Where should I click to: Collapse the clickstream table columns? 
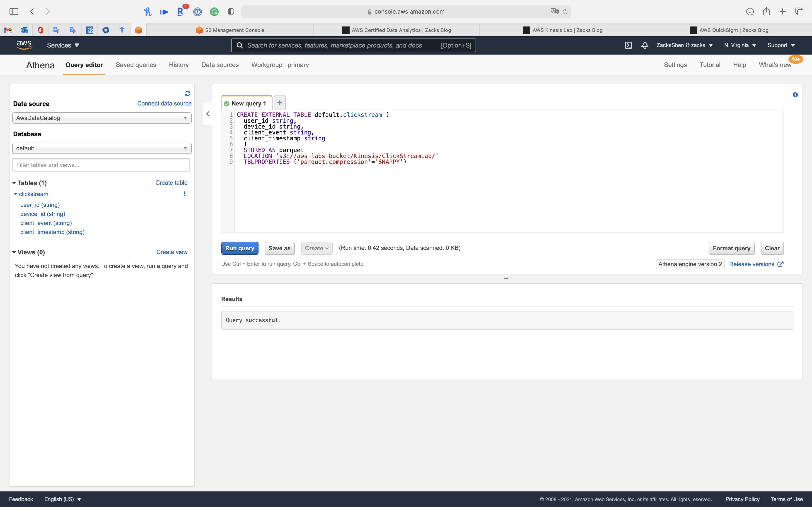(x=16, y=194)
